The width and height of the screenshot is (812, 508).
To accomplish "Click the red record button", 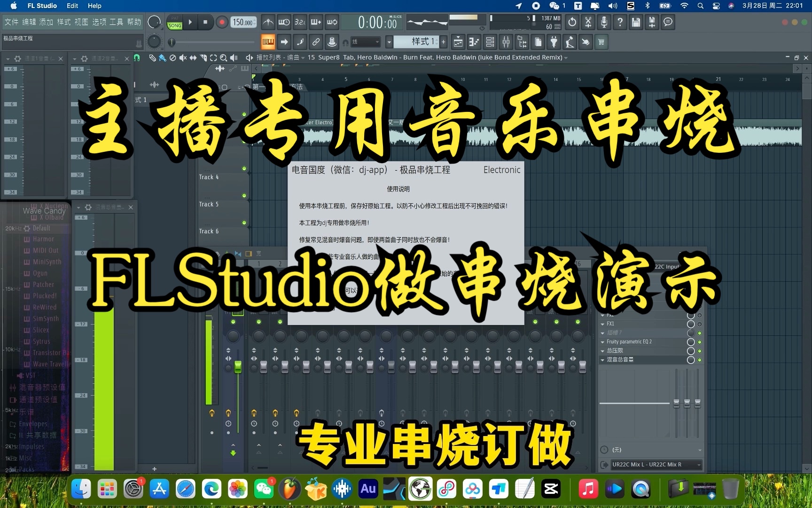I will click(x=222, y=22).
